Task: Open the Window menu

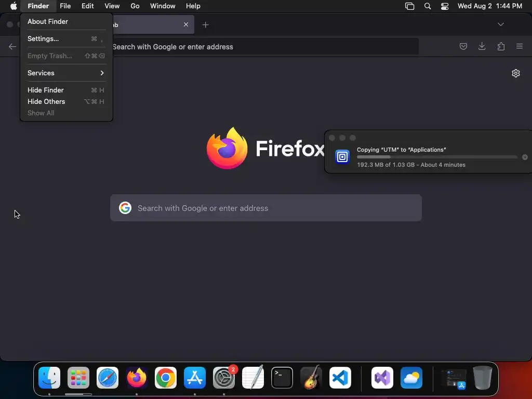Action: pos(163,6)
